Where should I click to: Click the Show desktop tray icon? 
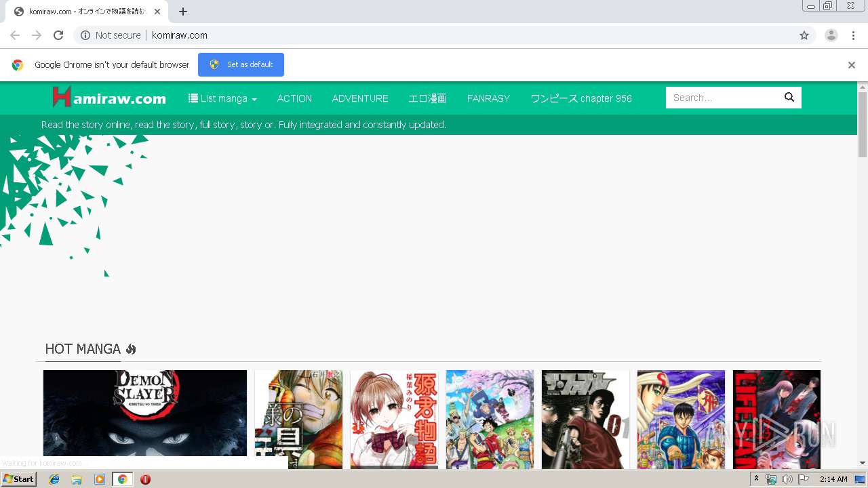(859, 479)
